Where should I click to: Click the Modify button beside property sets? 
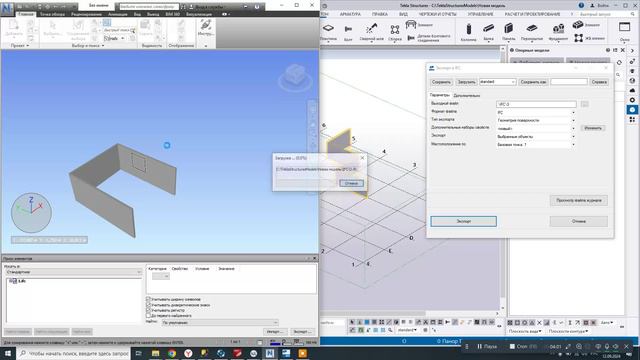(593, 128)
